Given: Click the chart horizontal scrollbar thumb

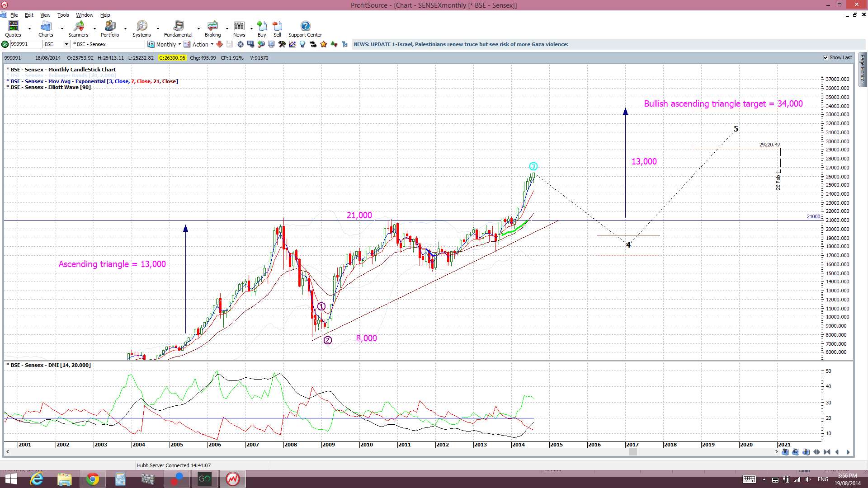Looking at the screenshot, I should (633, 452).
